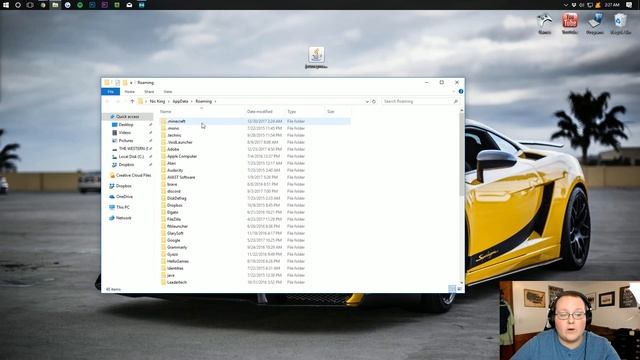Sort by the Date modified column header
The height and width of the screenshot is (360, 640).
pyautogui.click(x=260, y=111)
